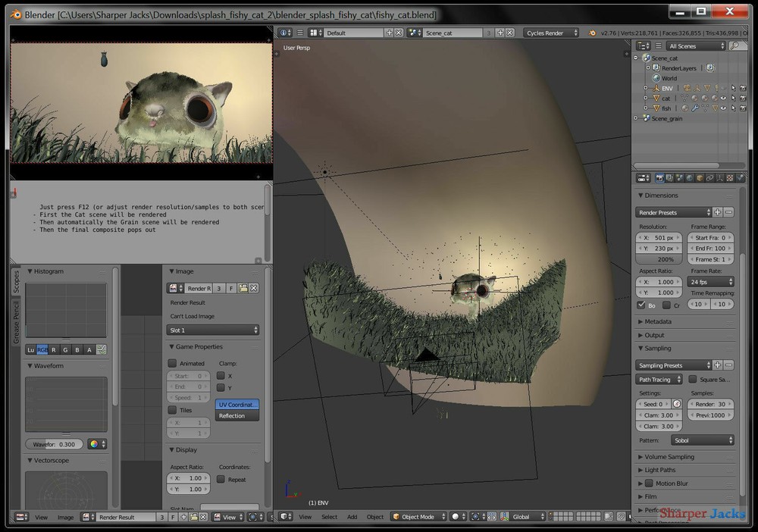Viewport: 758px width, 532px height.
Task: Open the Slot 1 render slot dropdown
Action: coord(215,330)
